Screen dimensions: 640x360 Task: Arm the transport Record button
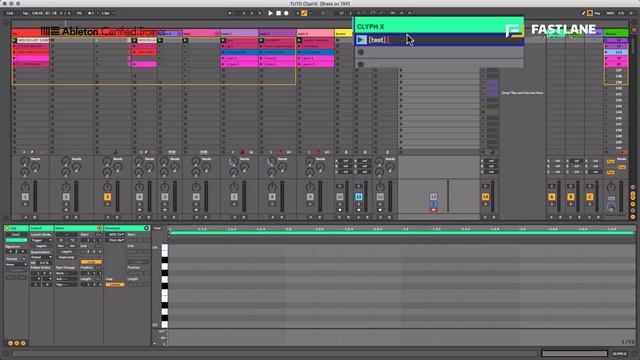coord(286,13)
